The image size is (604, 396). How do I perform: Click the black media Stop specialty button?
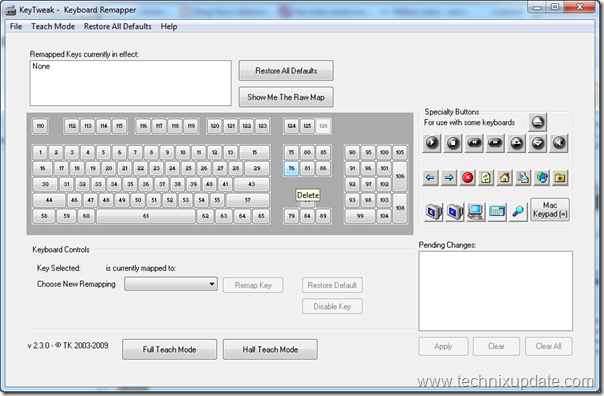click(x=453, y=143)
